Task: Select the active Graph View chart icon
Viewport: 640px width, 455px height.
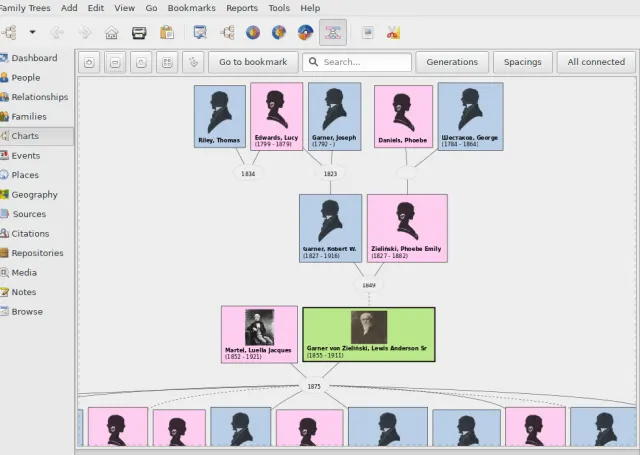Action: pyautogui.click(x=333, y=32)
